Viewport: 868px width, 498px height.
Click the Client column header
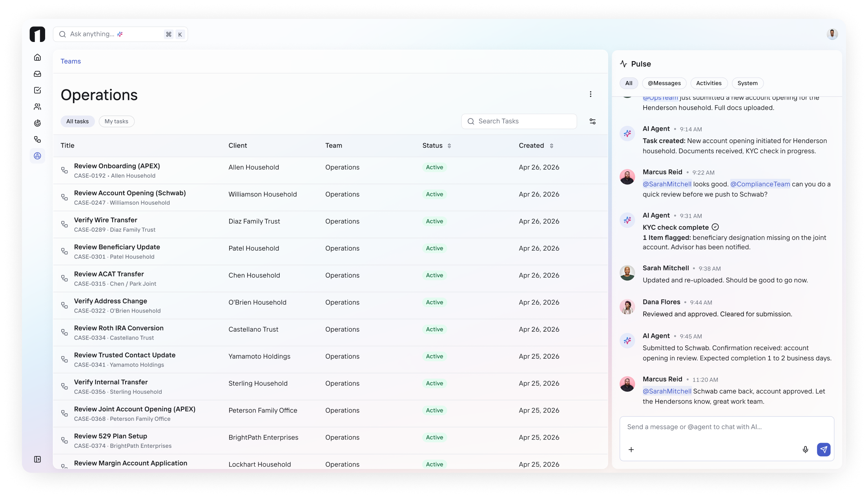tap(238, 145)
